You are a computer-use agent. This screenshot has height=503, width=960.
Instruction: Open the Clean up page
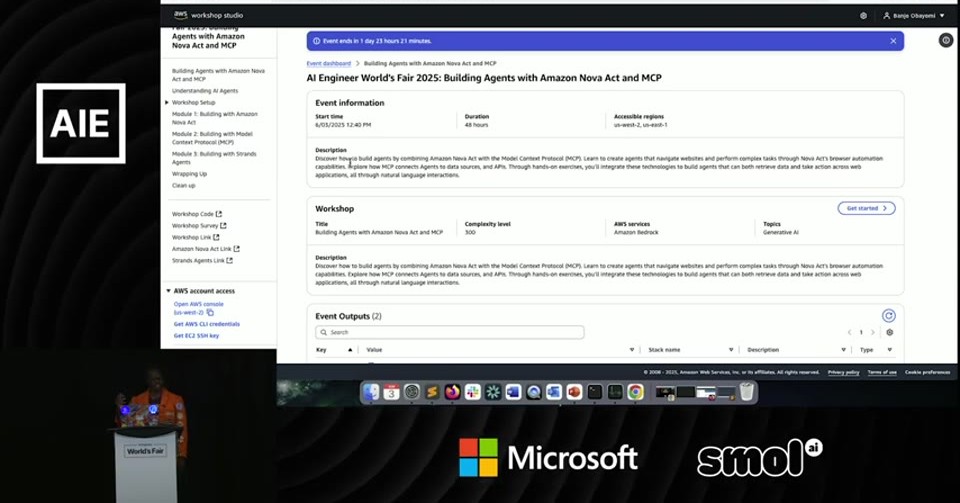184,185
